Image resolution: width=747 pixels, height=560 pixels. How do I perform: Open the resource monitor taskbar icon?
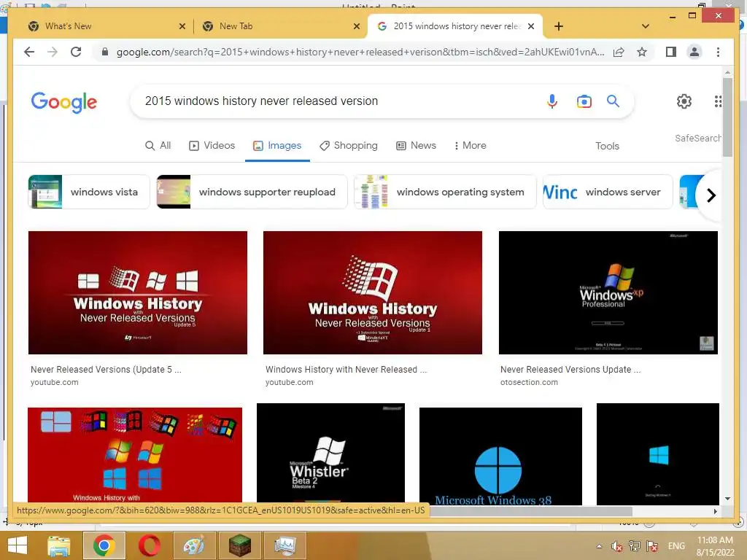(285, 545)
